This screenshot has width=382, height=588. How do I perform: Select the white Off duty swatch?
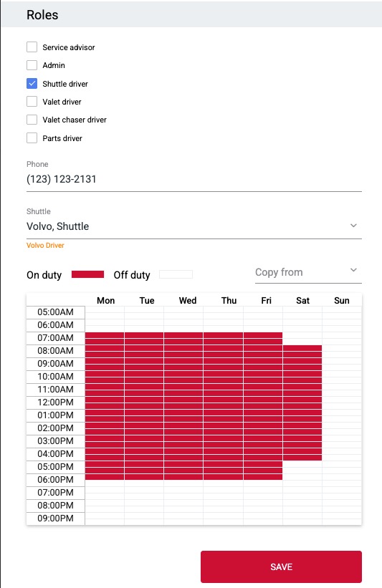[176, 274]
